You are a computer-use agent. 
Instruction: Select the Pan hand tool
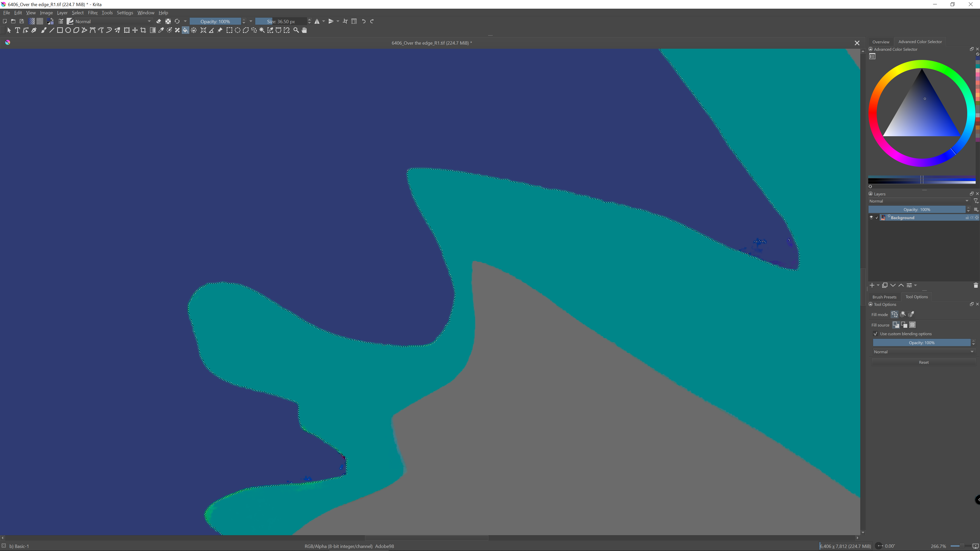(x=304, y=30)
